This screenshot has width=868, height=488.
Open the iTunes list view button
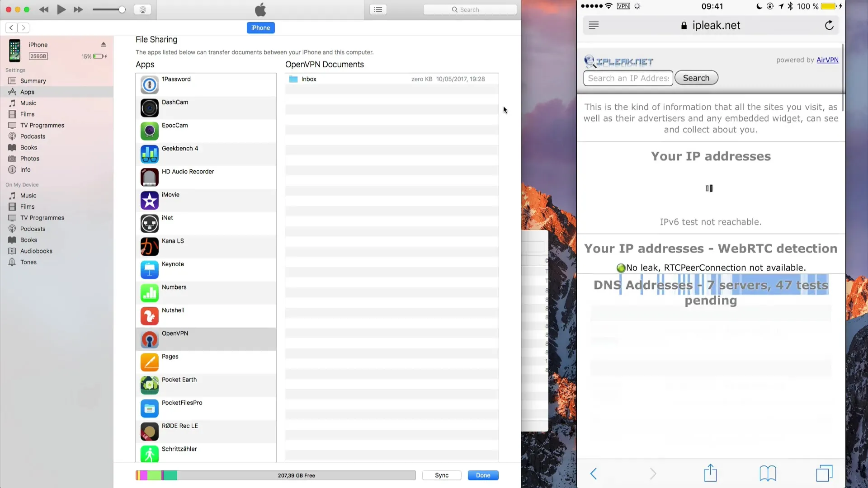(x=378, y=9)
